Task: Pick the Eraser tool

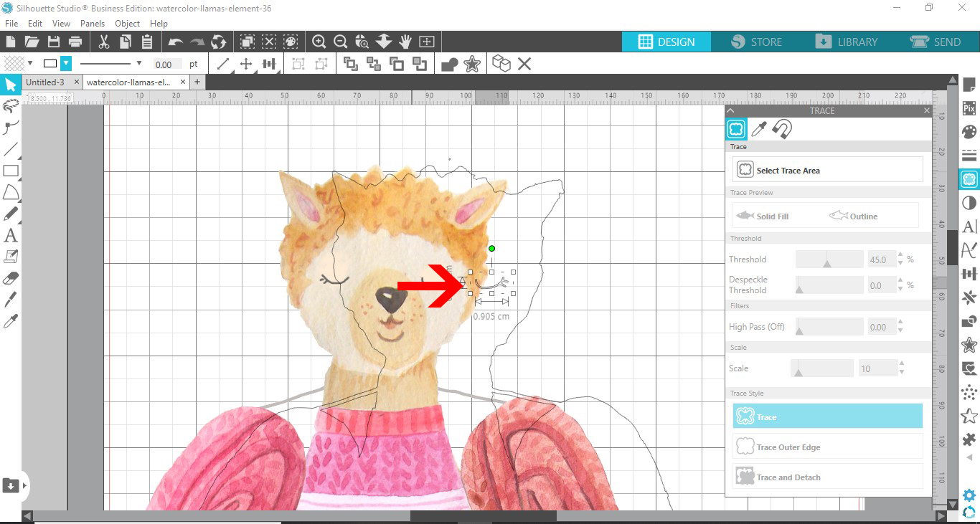Action: pos(11,278)
